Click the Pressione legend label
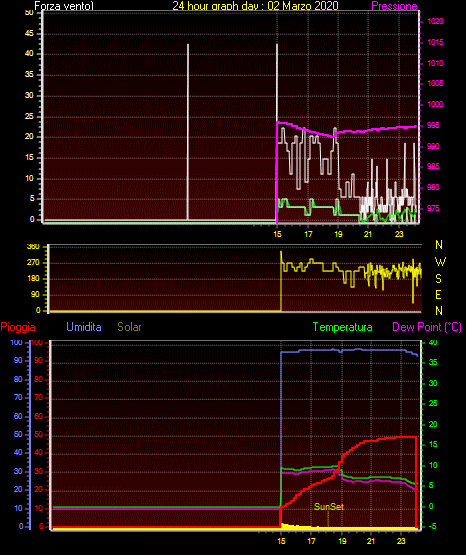Screen dimensions: 466x555 pyautogui.click(x=394, y=6)
